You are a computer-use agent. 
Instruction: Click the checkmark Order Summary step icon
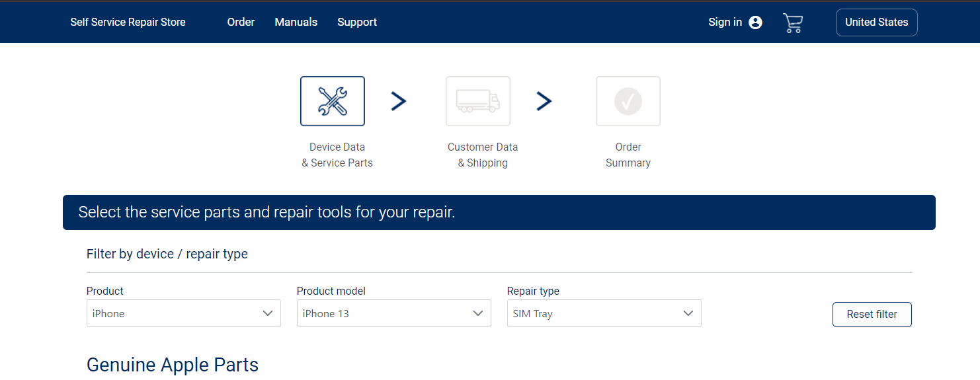click(628, 101)
